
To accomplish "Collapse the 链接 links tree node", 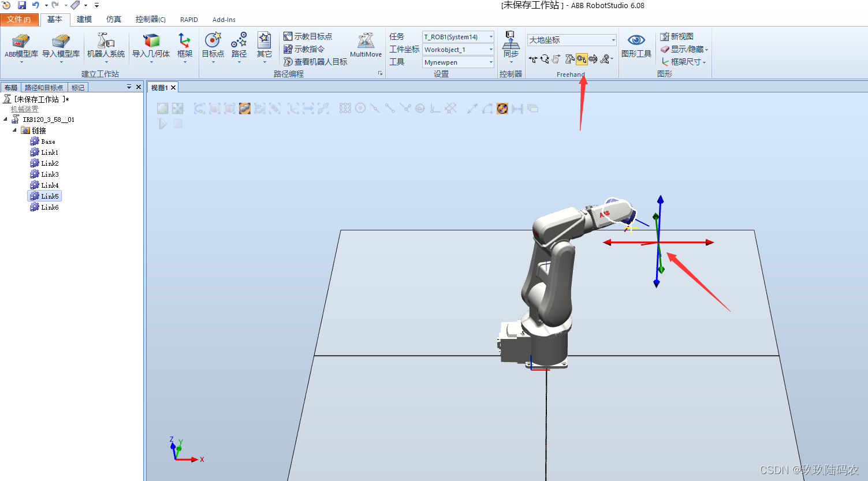I will coord(14,130).
